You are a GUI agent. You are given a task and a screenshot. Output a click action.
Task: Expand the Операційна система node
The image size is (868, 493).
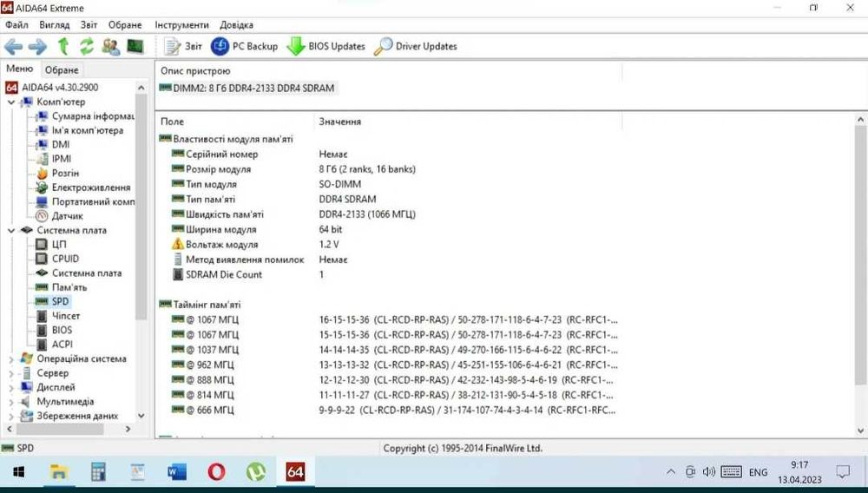pyautogui.click(x=11, y=359)
